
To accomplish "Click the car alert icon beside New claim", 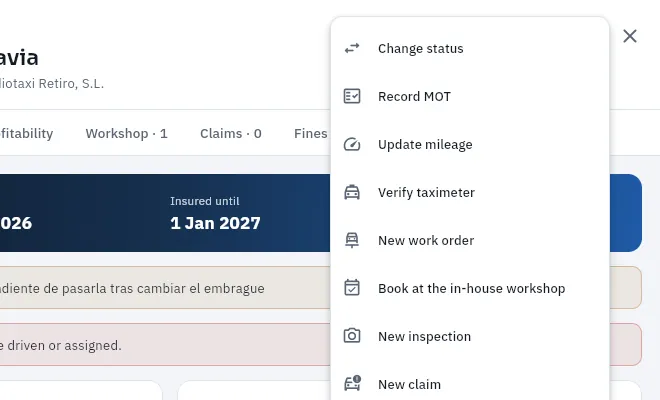I will (353, 383).
